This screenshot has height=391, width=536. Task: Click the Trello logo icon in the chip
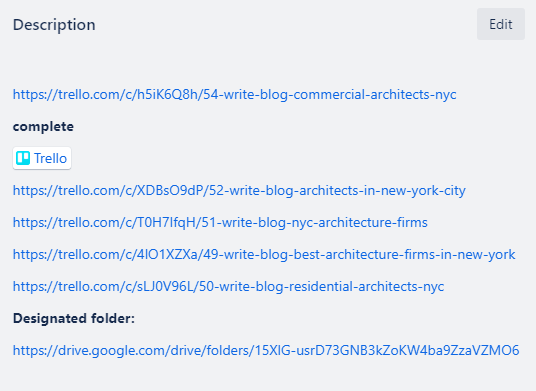23,158
